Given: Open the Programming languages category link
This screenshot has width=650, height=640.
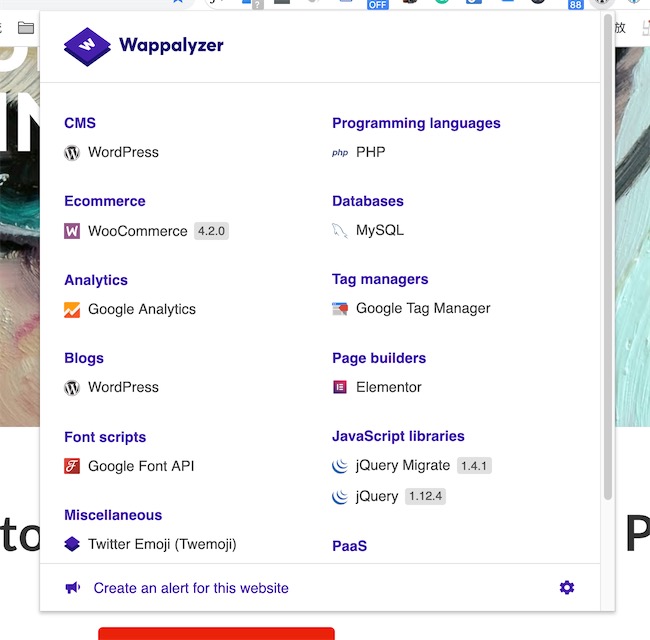Looking at the screenshot, I should (x=416, y=124).
